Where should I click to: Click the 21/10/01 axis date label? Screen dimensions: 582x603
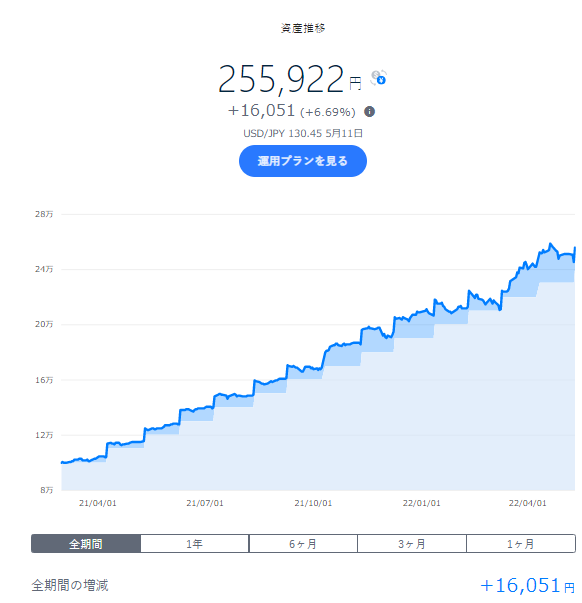pyautogui.click(x=313, y=503)
